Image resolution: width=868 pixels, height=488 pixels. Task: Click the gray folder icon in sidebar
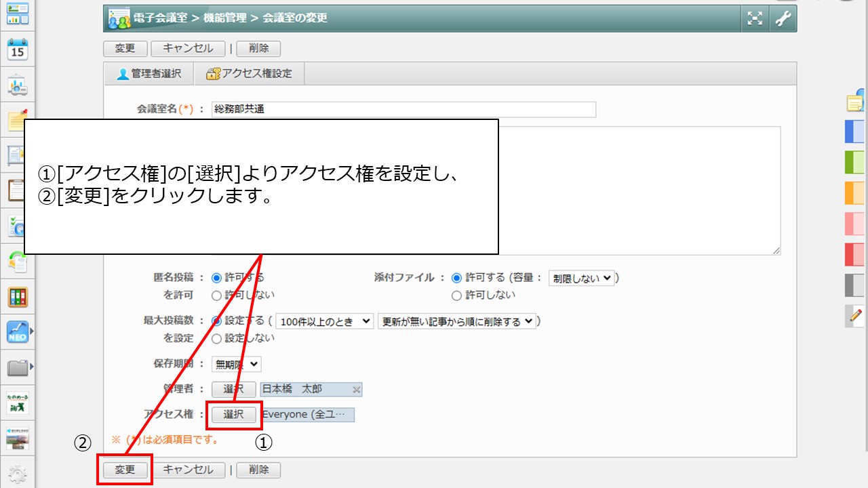[17, 368]
